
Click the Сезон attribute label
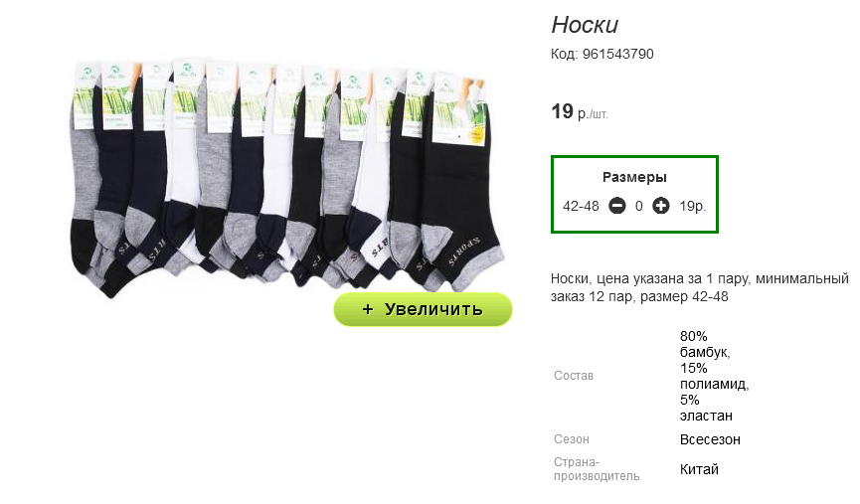coord(571,439)
